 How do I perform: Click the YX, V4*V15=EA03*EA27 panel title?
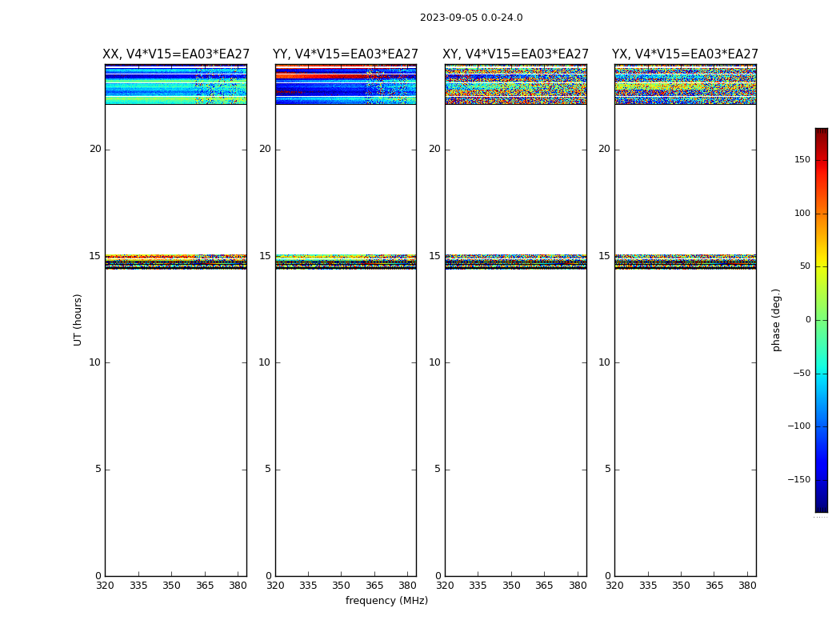click(685, 54)
